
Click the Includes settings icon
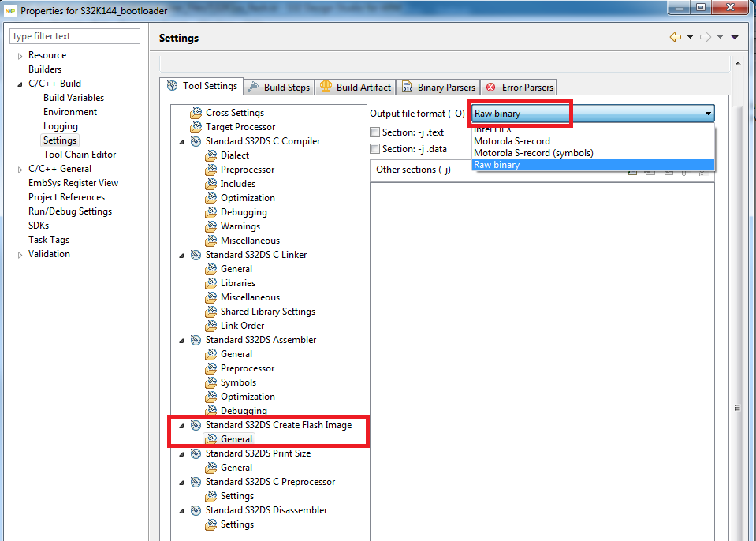tap(210, 184)
